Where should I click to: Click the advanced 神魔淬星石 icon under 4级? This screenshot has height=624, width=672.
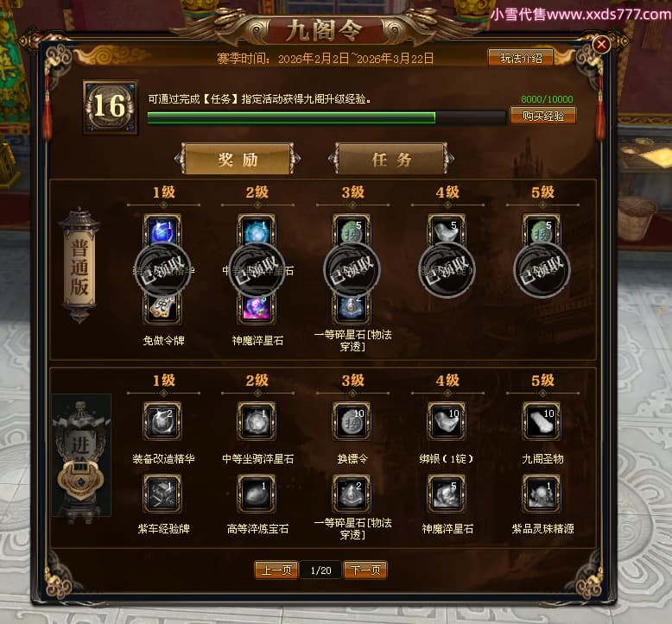[x=447, y=494]
